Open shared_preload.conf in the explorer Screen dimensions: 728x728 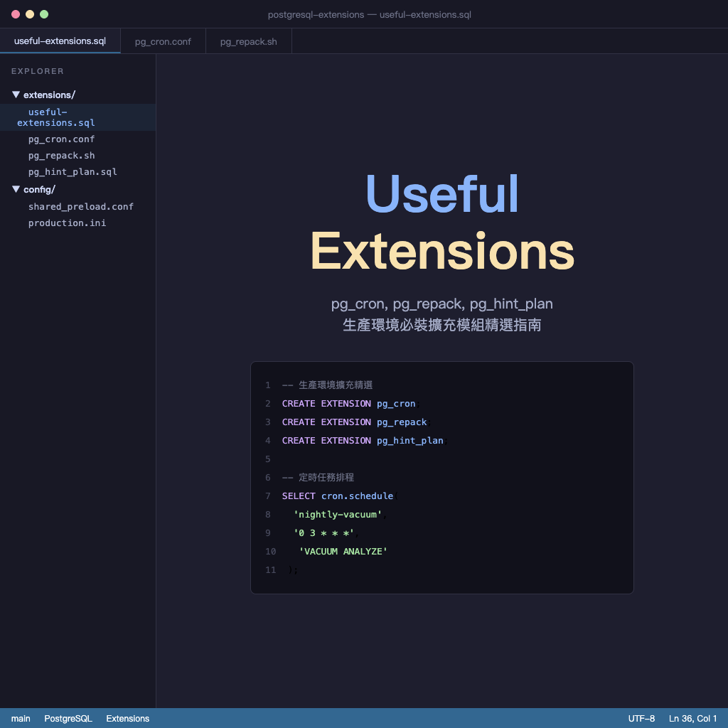pyautogui.click(x=81, y=207)
